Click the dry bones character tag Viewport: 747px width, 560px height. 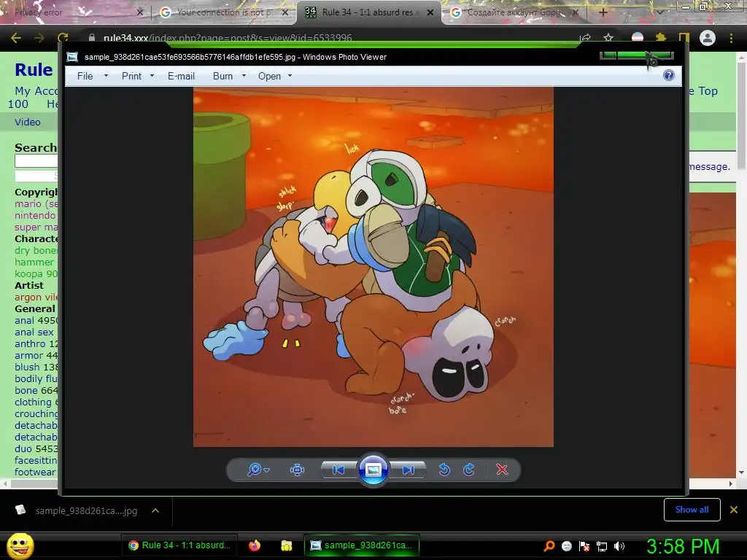(x=36, y=250)
